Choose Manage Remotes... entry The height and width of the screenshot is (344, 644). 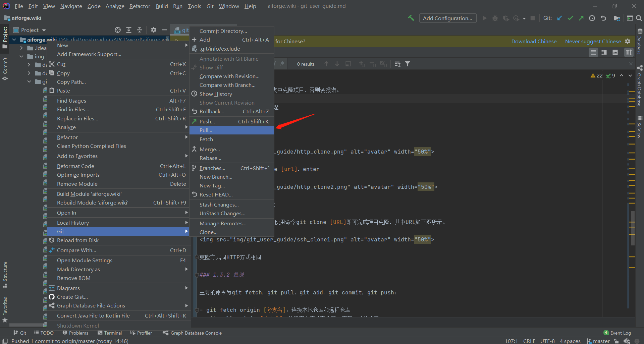point(232,223)
